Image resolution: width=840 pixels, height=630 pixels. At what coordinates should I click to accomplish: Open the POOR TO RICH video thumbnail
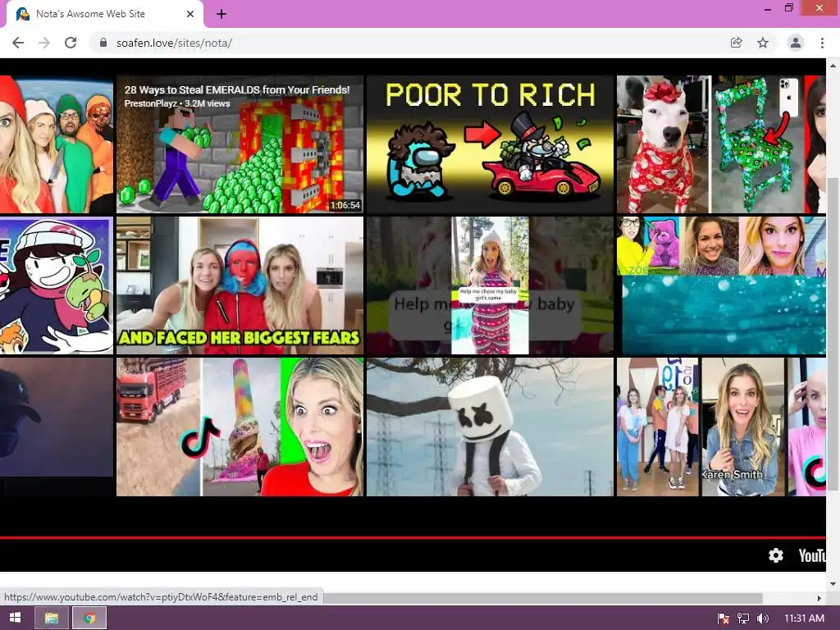(490, 144)
